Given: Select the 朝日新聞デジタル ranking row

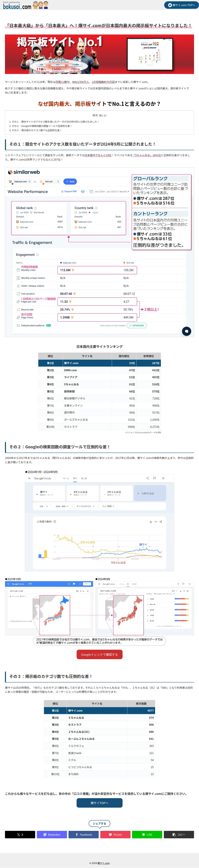Looking at the screenshot, I should (99, 398).
